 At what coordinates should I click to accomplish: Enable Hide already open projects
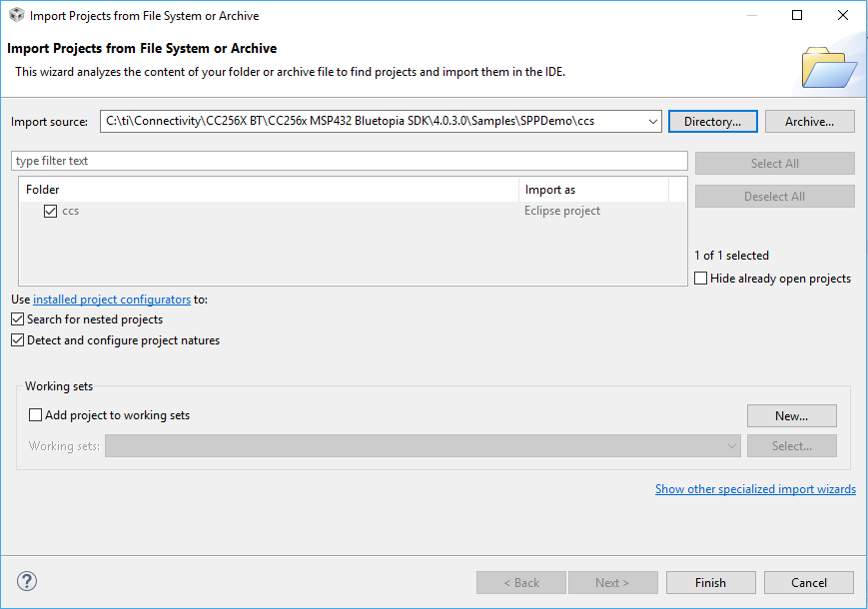tap(701, 279)
